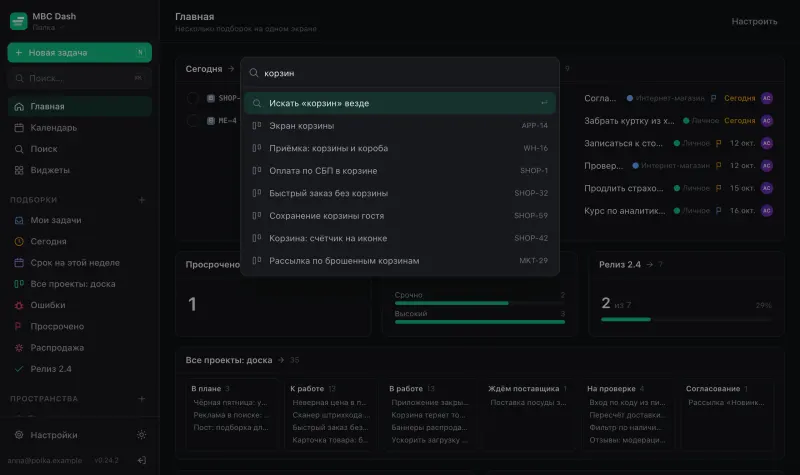Click the flag icon on Провер... task row
This screenshot has width=800, height=475.
(718, 165)
